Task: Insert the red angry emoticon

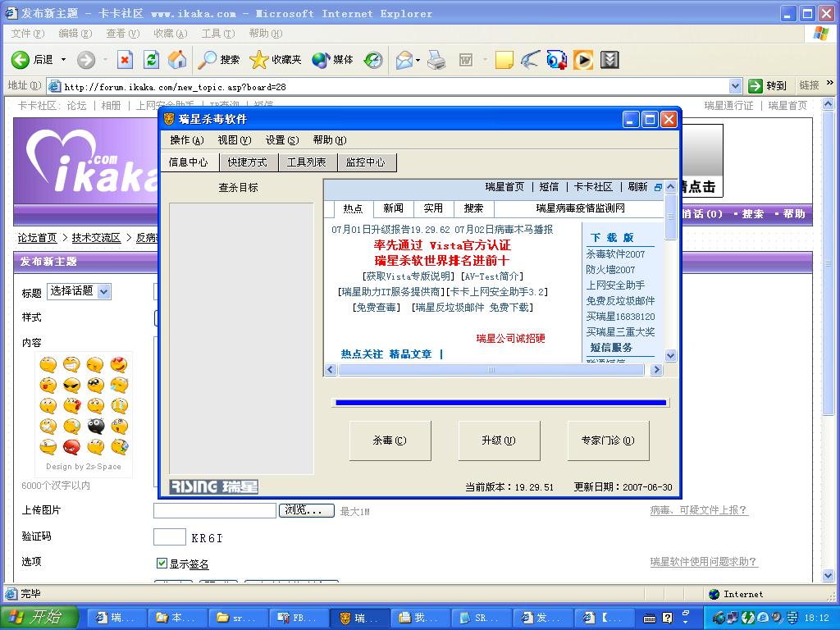Action: [x=71, y=446]
